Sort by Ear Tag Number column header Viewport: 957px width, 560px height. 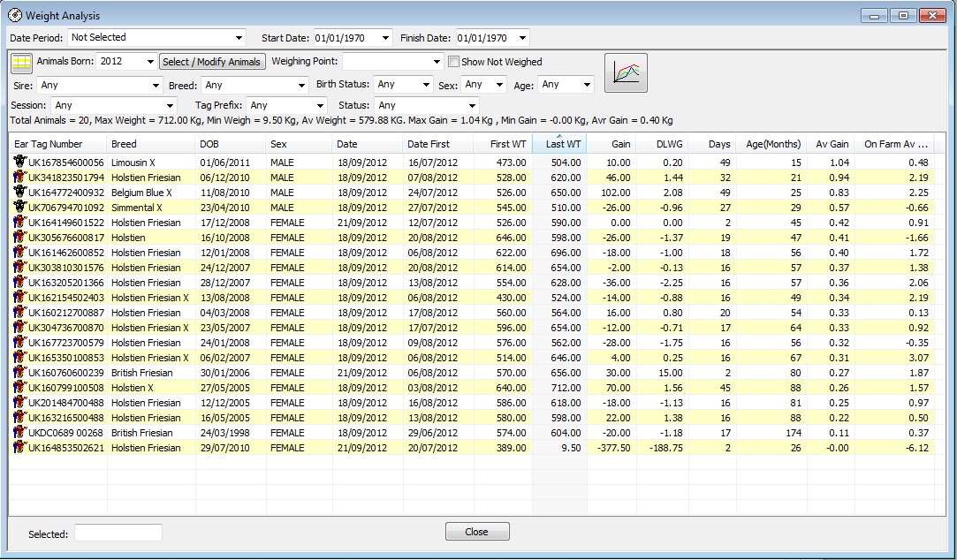tap(58, 144)
